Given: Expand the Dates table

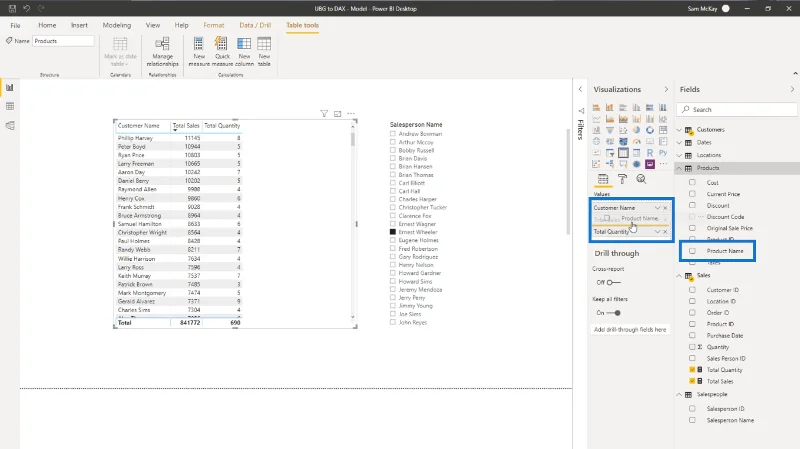Looking at the screenshot, I should pos(679,142).
